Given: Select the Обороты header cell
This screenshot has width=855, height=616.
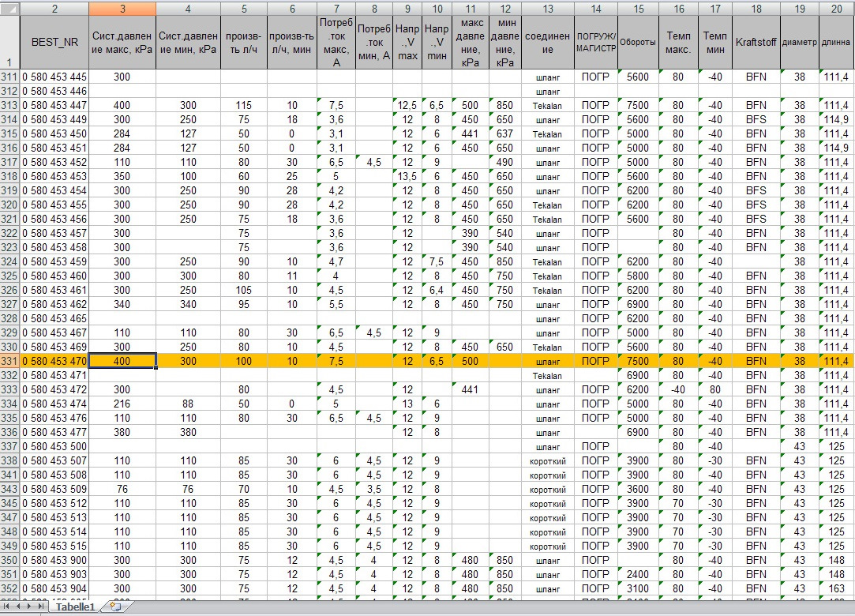Looking at the screenshot, I should click(x=637, y=43).
